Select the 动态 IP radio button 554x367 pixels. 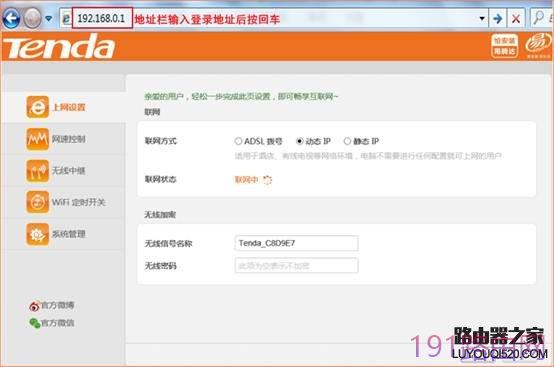pyautogui.click(x=300, y=141)
